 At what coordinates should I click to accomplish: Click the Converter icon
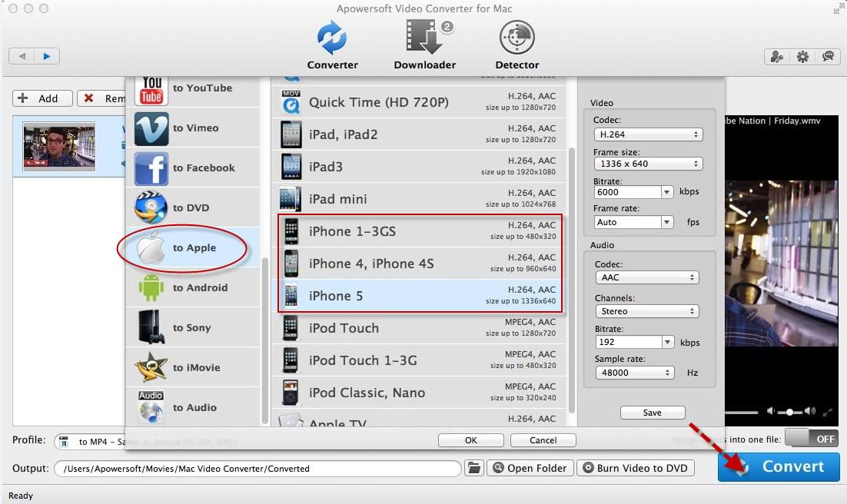point(332,45)
